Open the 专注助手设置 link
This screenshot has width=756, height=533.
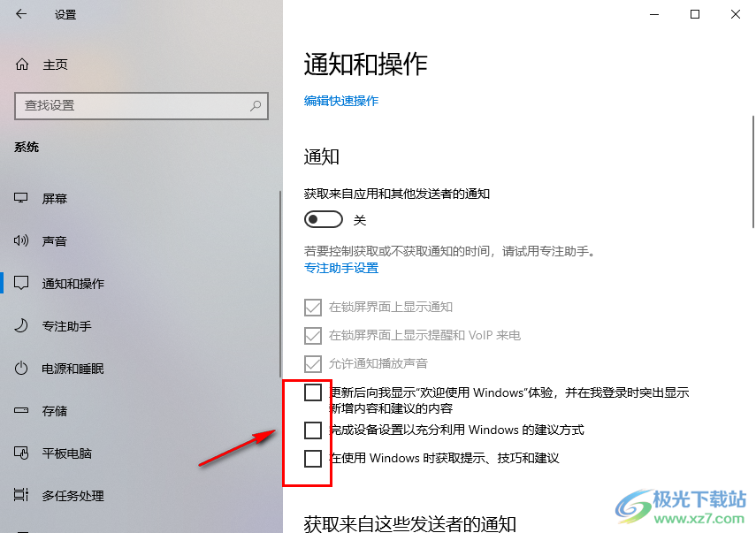tap(341, 268)
